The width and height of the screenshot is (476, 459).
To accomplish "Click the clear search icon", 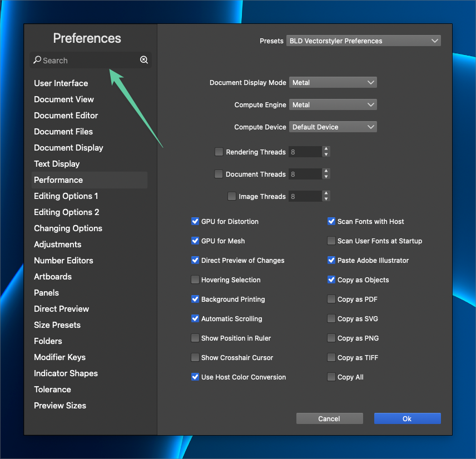I will [144, 60].
